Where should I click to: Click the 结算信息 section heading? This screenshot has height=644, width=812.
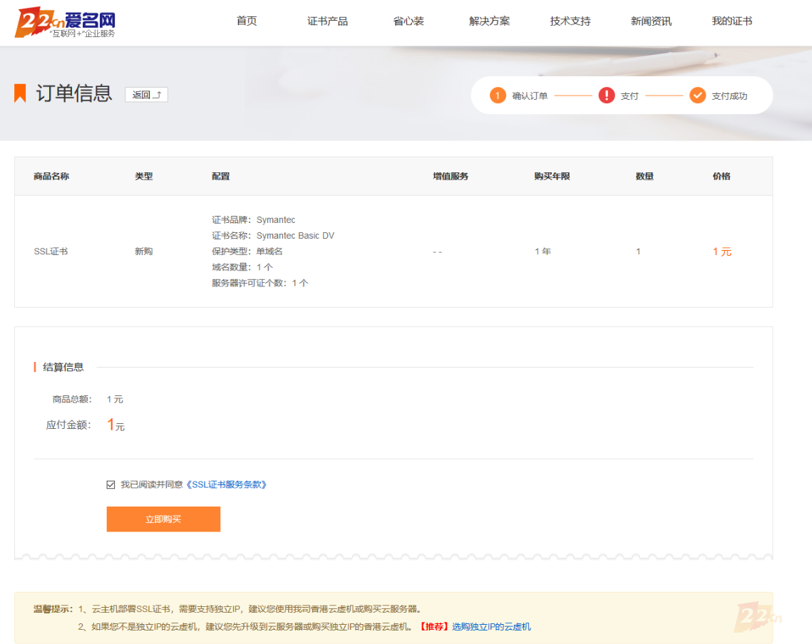click(63, 367)
